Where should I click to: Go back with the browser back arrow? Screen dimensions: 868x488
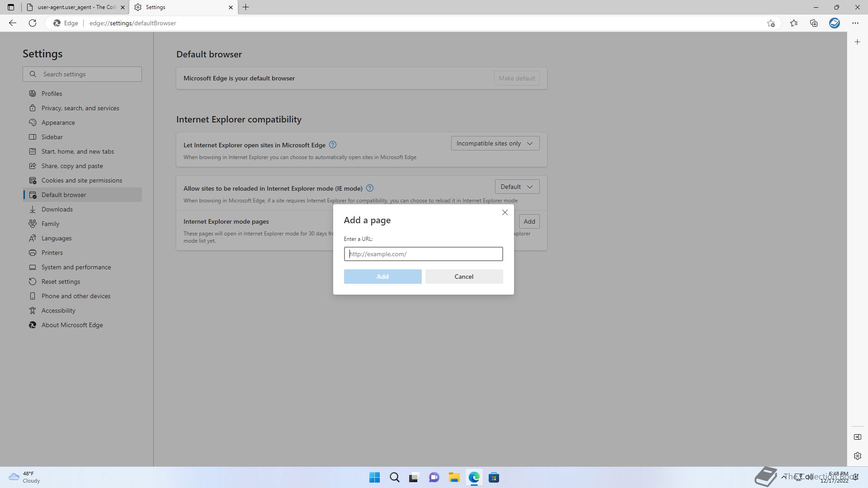(x=13, y=23)
